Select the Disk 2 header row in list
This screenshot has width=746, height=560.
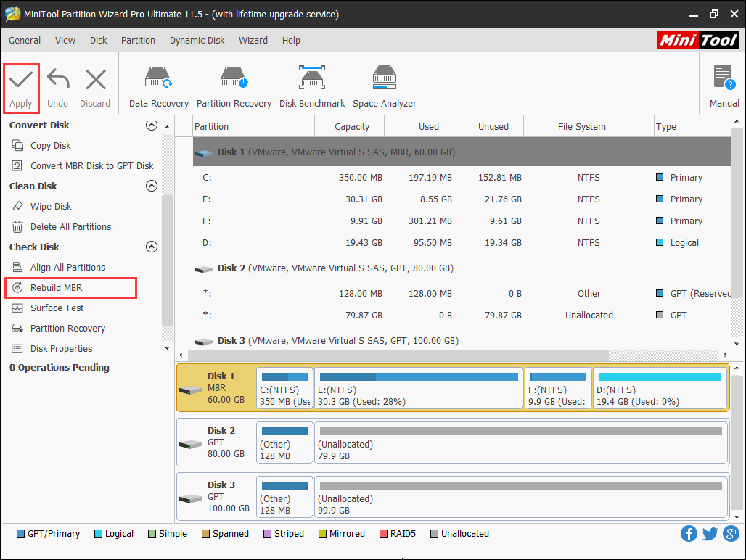pos(462,268)
